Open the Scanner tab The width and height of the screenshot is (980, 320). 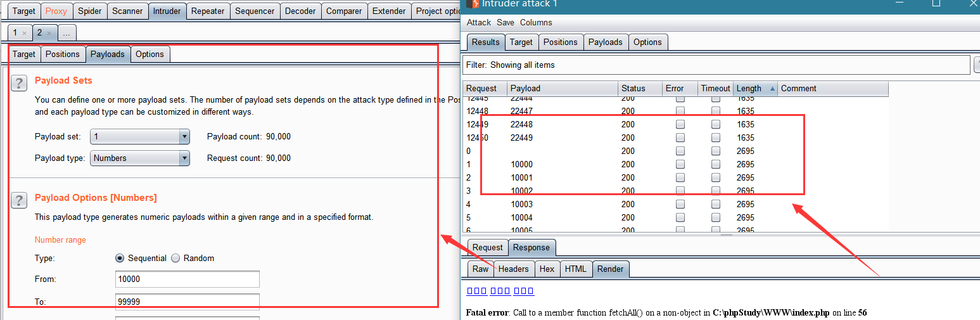[x=127, y=11]
